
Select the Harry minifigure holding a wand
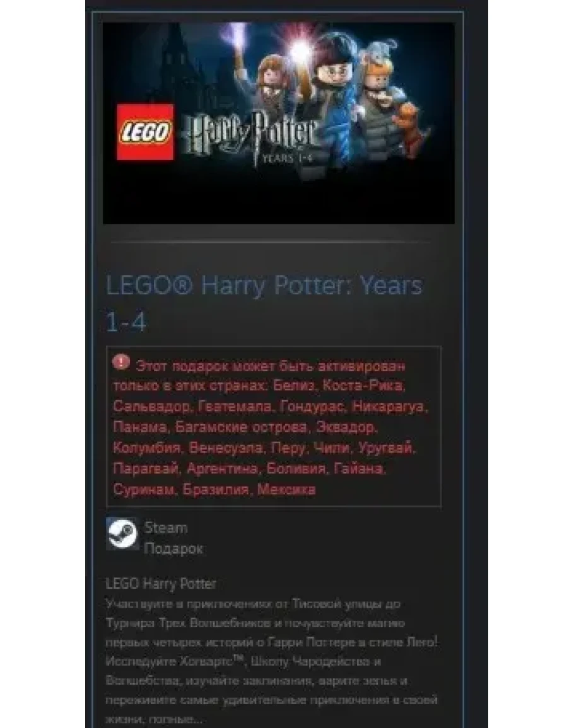(x=331, y=93)
